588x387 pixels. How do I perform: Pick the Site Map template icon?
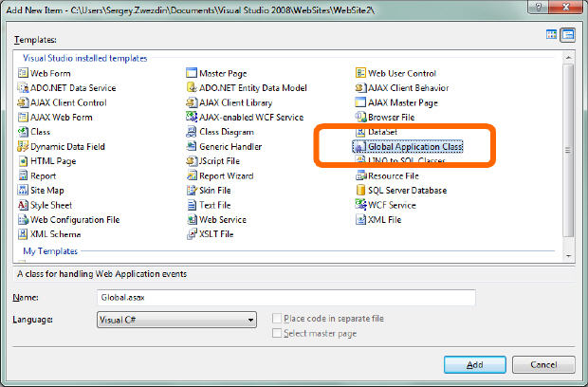[23, 190]
